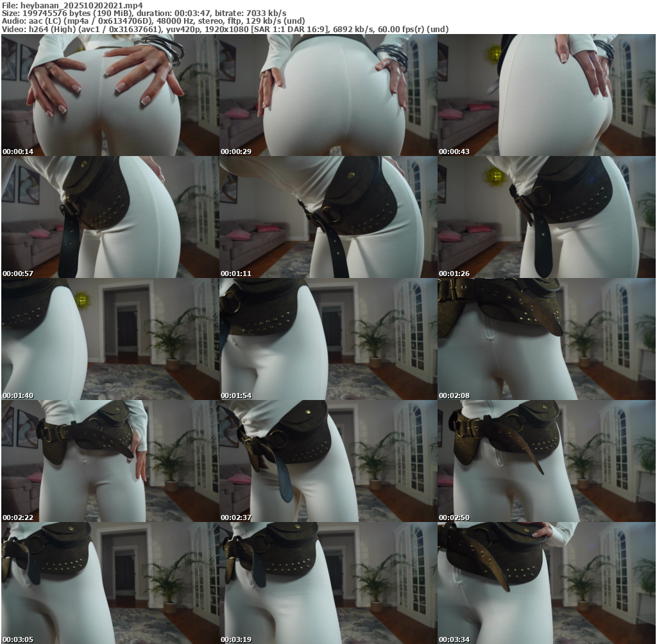The image size is (657, 644).
Task: Select the thumbnail stamped 00:00:14
Action: pos(110,95)
